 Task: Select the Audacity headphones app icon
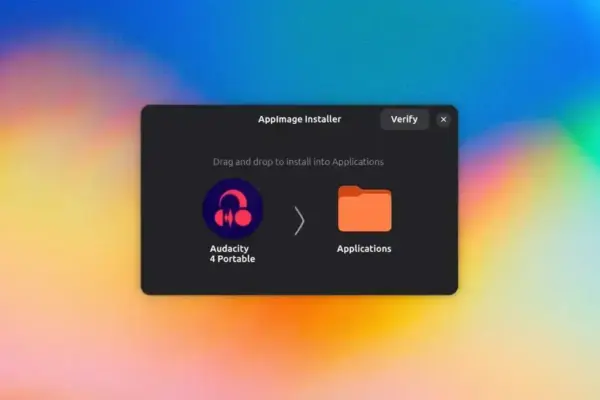pos(233,209)
